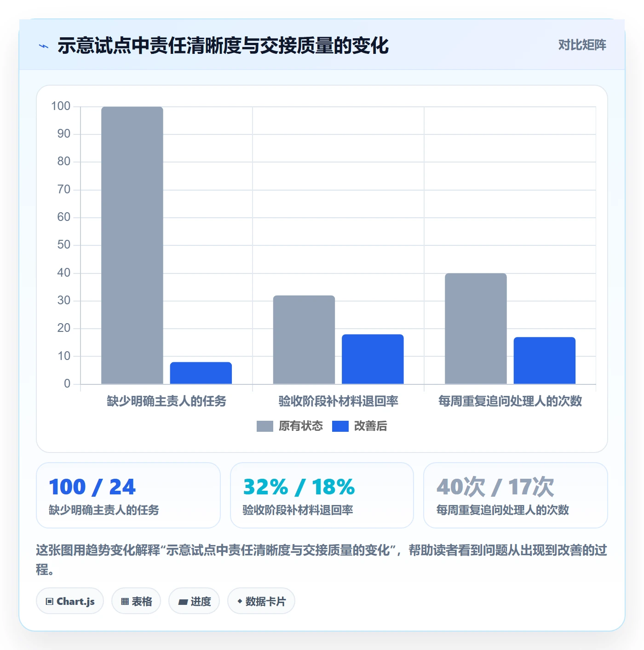Viewport: 644px width, 650px height.
Task: Select the 对比矩阵 label in the header
Action: pyautogui.click(x=582, y=45)
